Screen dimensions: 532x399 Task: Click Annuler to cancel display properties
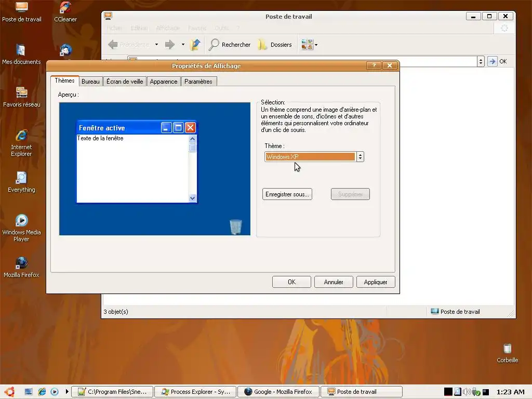(334, 282)
